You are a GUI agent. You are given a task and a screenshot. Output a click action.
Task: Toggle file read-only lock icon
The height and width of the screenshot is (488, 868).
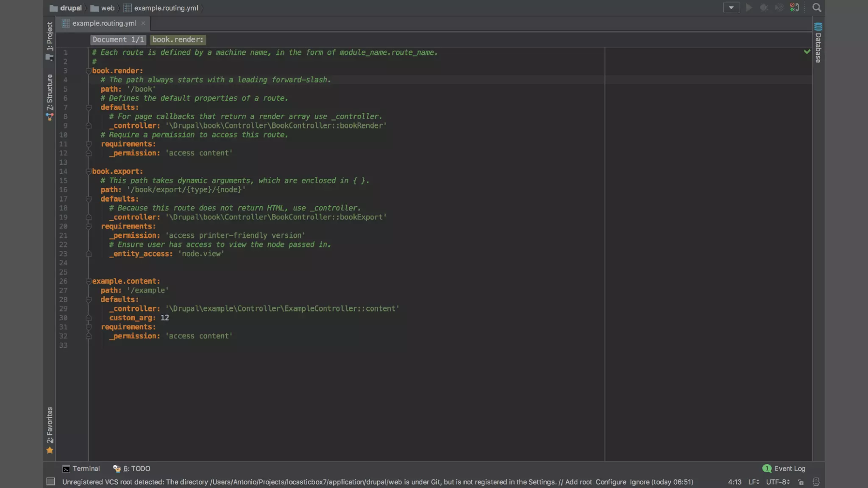(801, 482)
